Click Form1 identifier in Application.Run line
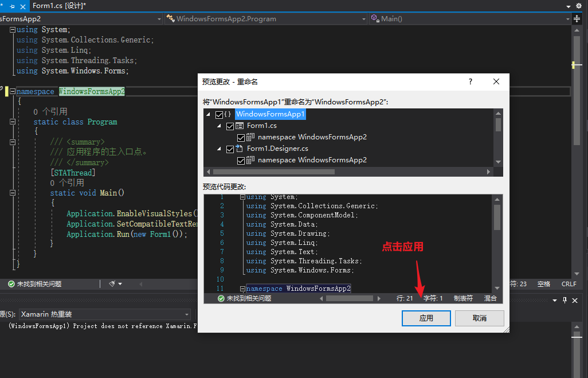Screen dimensions: 588x378 160,234
